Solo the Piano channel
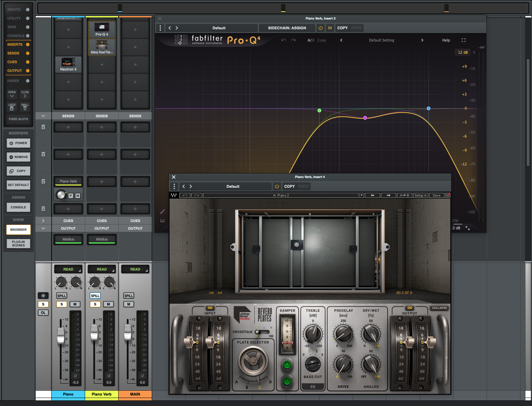Viewport: 532px width, 406px height. pos(62,304)
